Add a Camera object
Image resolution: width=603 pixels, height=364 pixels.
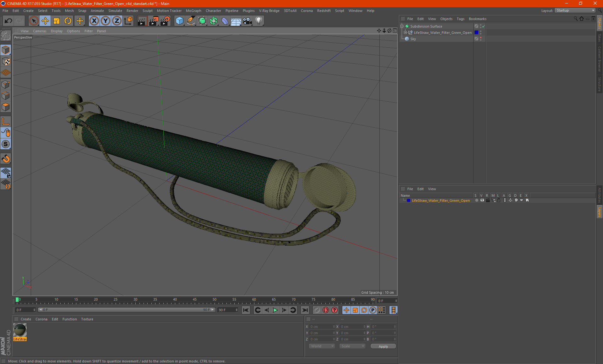[x=247, y=21]
